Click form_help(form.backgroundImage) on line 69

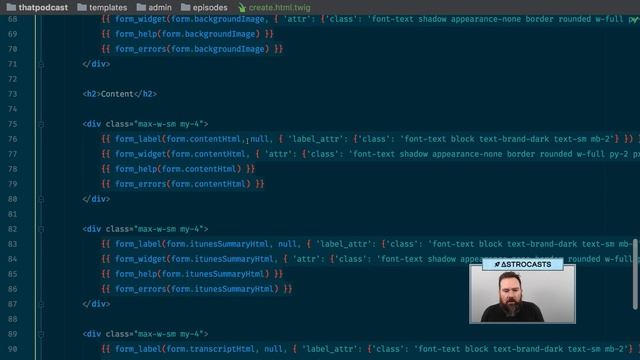pos(187,34)
